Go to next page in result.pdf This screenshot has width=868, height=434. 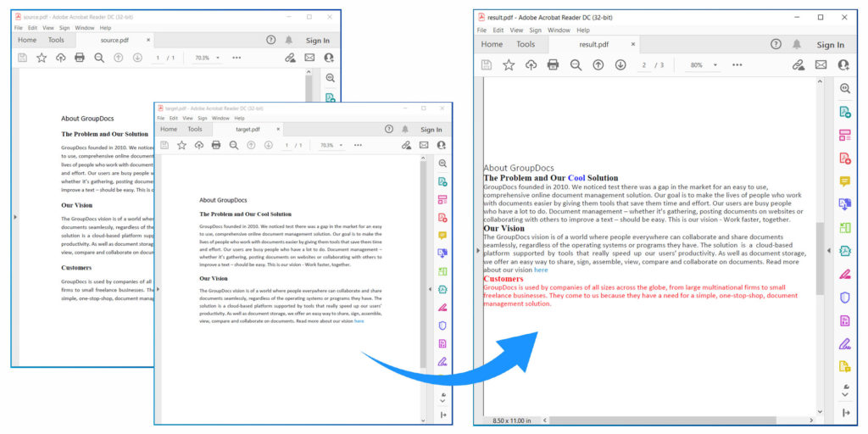[x=620, y=65]
